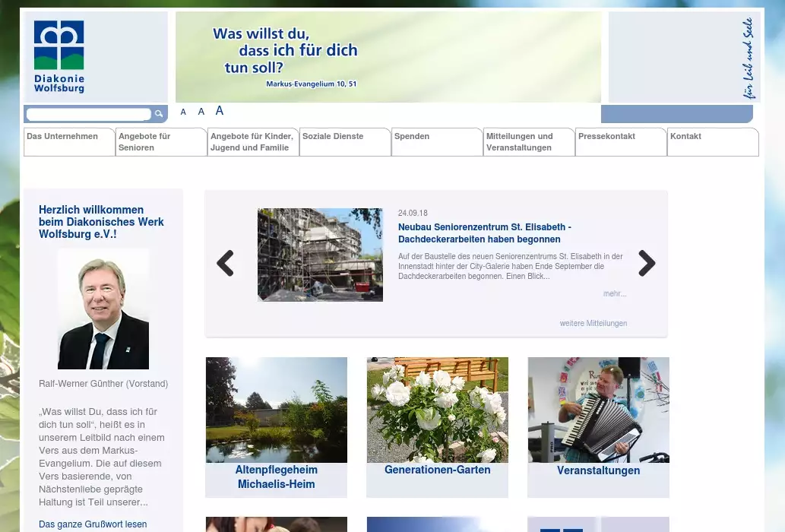The width and height of the screenshot is (785, 532).
Task: Read the full greeting via Das ganze Grußwort lesen
Action: click(x=93, y=524)
